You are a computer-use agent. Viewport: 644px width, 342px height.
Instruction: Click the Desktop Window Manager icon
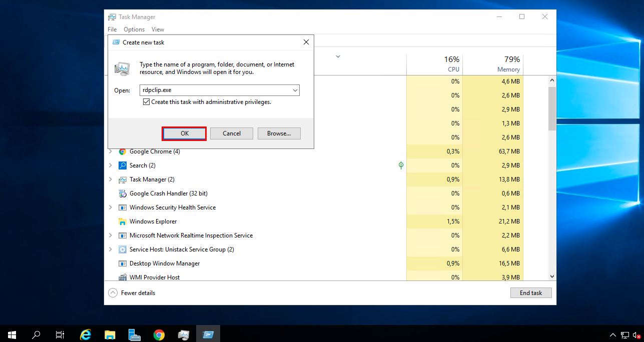[x=123, y=263]
